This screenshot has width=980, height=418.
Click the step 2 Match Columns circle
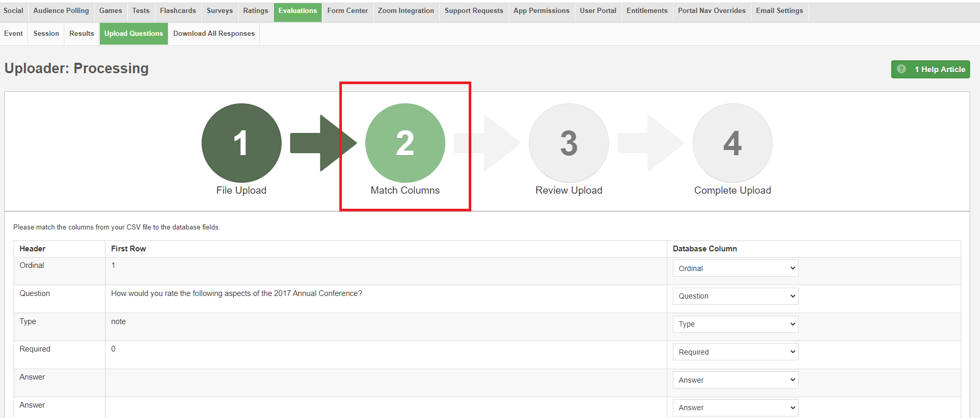(x=405, y=143)
